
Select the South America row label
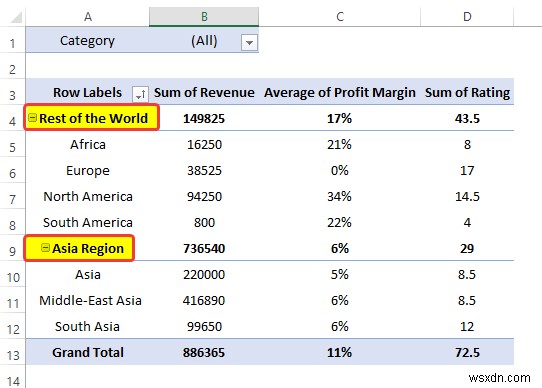[87, 222]
